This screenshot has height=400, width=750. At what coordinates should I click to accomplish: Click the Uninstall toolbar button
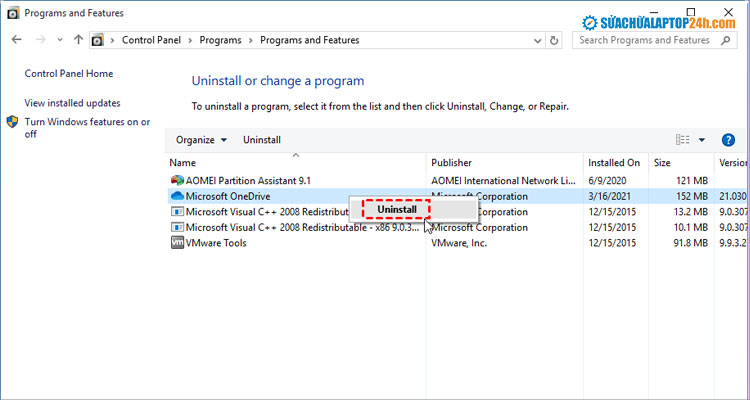tap(262, 140)
